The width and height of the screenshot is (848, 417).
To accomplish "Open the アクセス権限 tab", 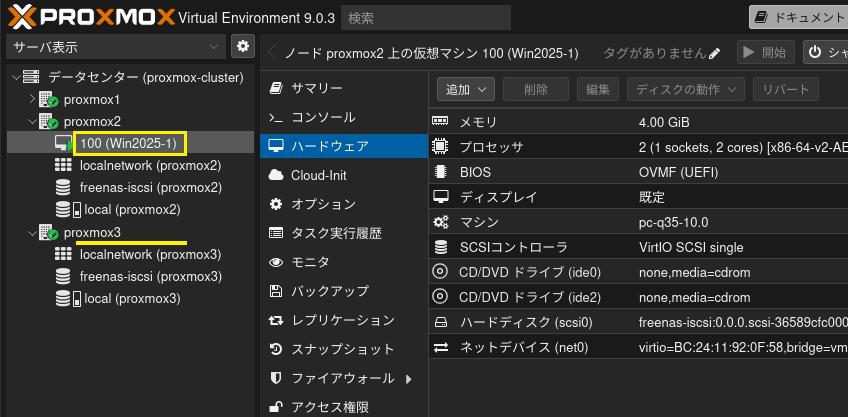I will pyautogui.click(x=344, y=407).
